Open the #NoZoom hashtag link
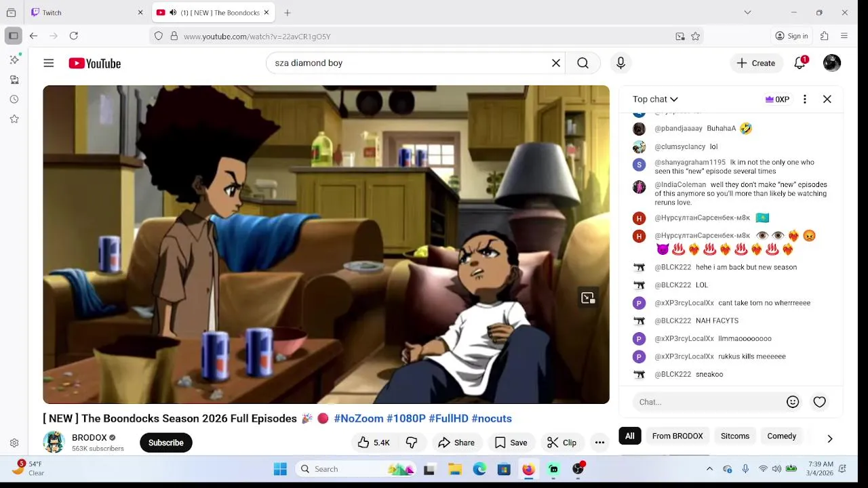868x488 pixels. [359, 419]
